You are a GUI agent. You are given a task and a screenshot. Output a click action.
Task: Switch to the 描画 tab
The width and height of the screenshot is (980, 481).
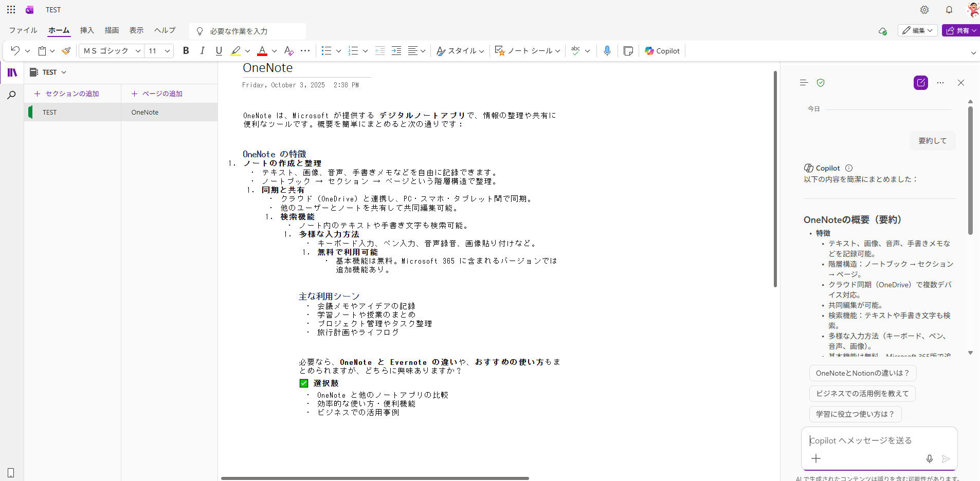(112, 30)
